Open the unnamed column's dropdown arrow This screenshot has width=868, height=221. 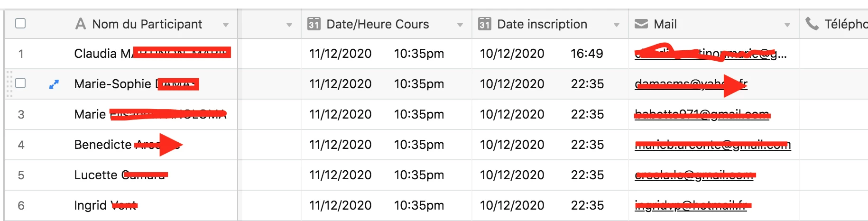point(289,25)
